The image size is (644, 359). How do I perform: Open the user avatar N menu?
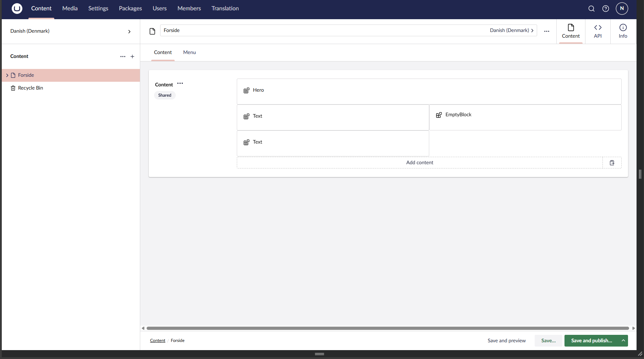coord(622,9)
